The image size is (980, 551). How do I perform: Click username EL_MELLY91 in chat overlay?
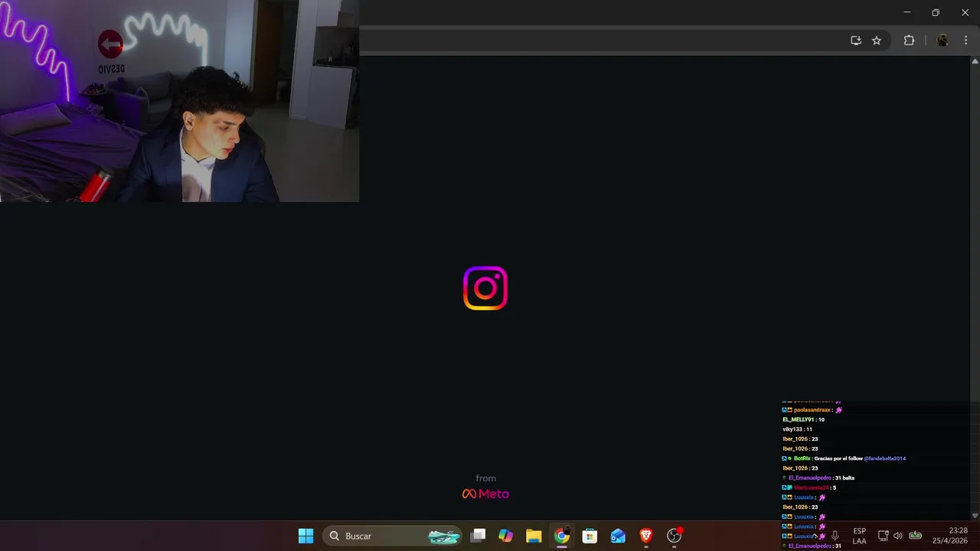tap(798, 419)
